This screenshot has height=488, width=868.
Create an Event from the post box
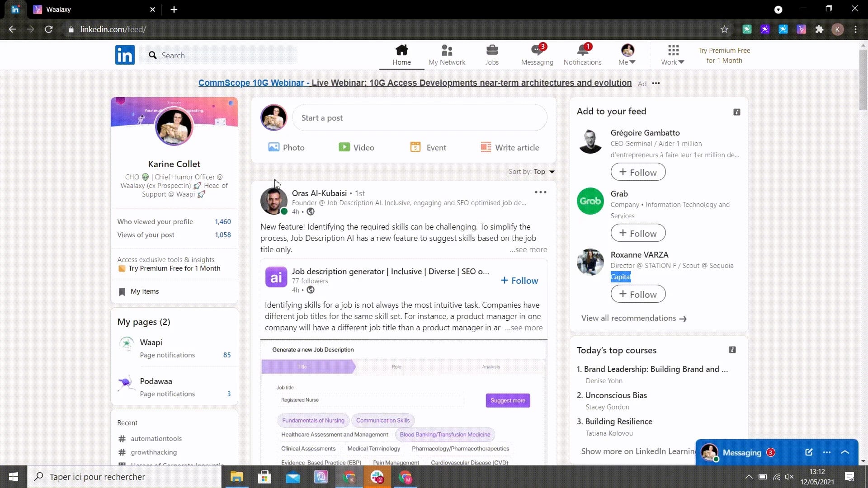tap(428, 147)
